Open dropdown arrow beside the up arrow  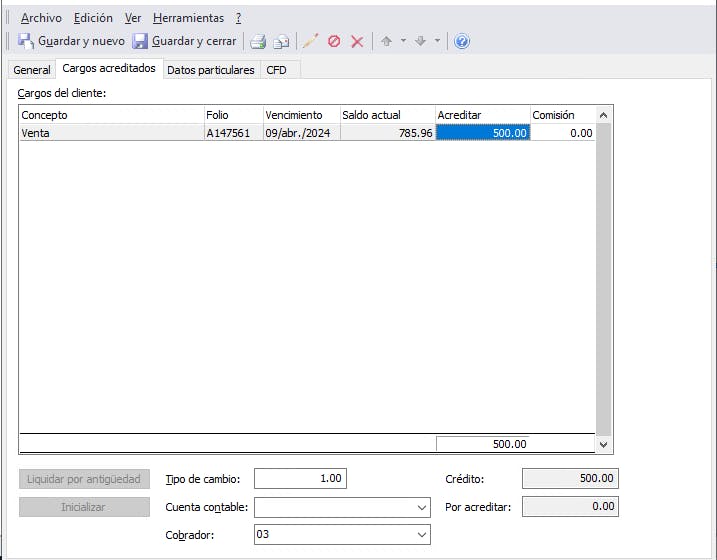click(x=403, y=42)
